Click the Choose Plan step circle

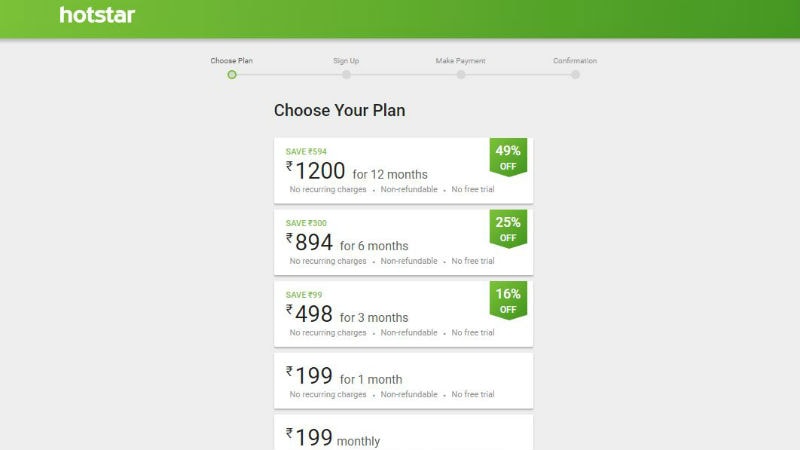pos(232,74)
